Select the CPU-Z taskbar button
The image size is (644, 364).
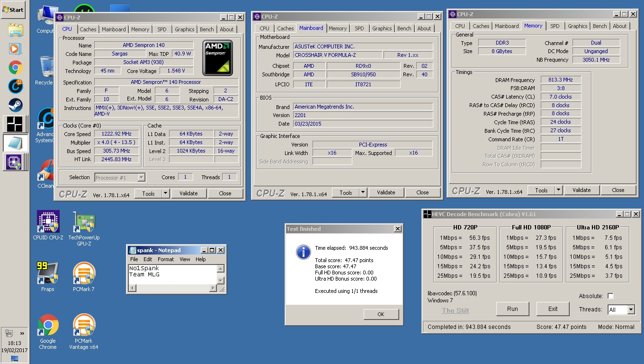[15, 162]
